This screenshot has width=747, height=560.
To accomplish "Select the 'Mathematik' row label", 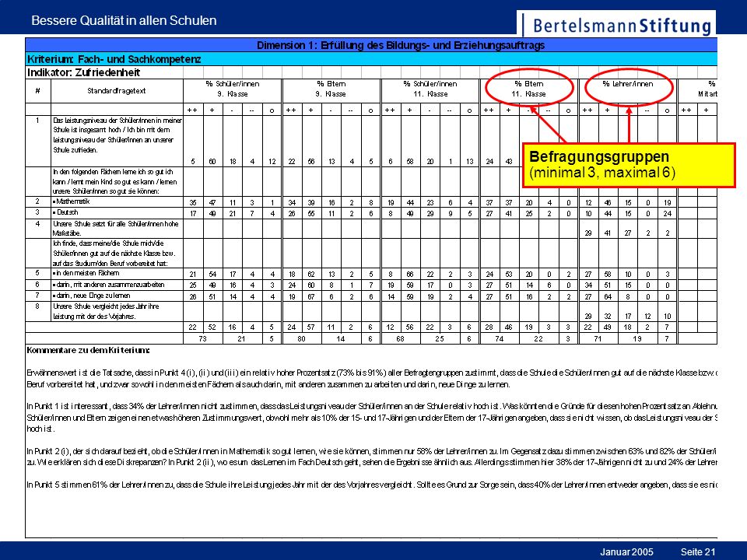I will click(71, 201).
